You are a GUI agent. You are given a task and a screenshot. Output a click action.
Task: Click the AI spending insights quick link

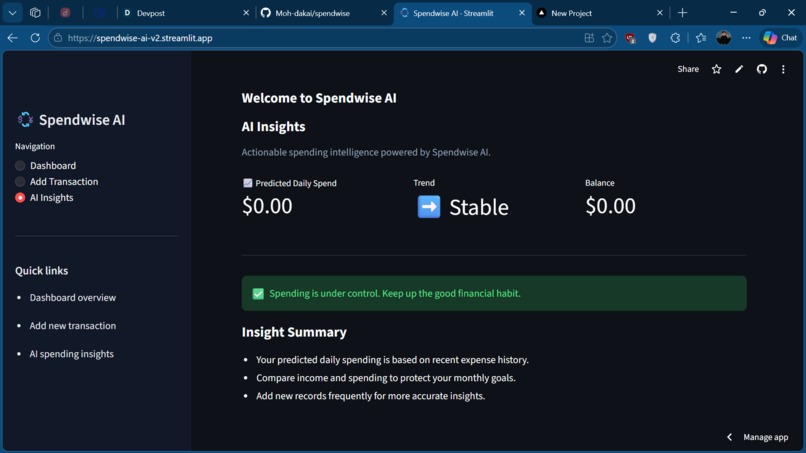(x=71, y=354)
